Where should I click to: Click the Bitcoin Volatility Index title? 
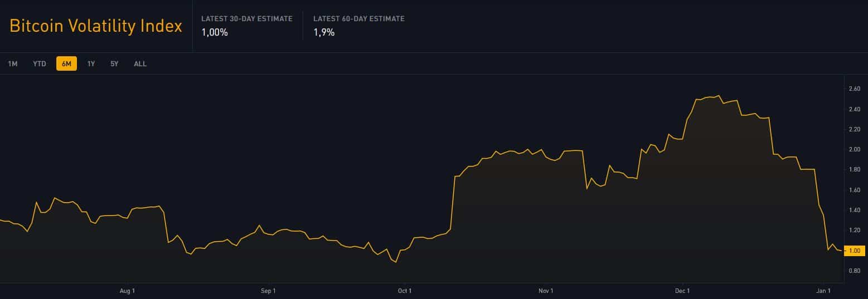coord(96,26)
